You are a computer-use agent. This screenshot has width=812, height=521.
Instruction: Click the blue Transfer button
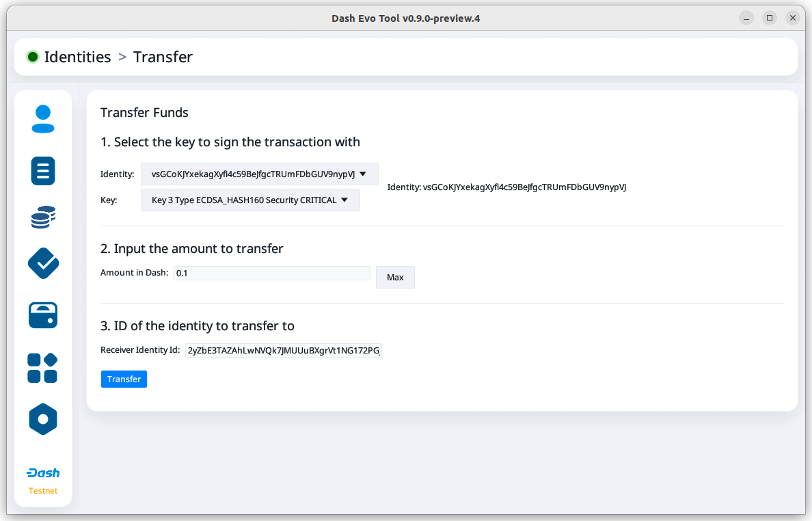pyautogui.click(x=124, y=379)
